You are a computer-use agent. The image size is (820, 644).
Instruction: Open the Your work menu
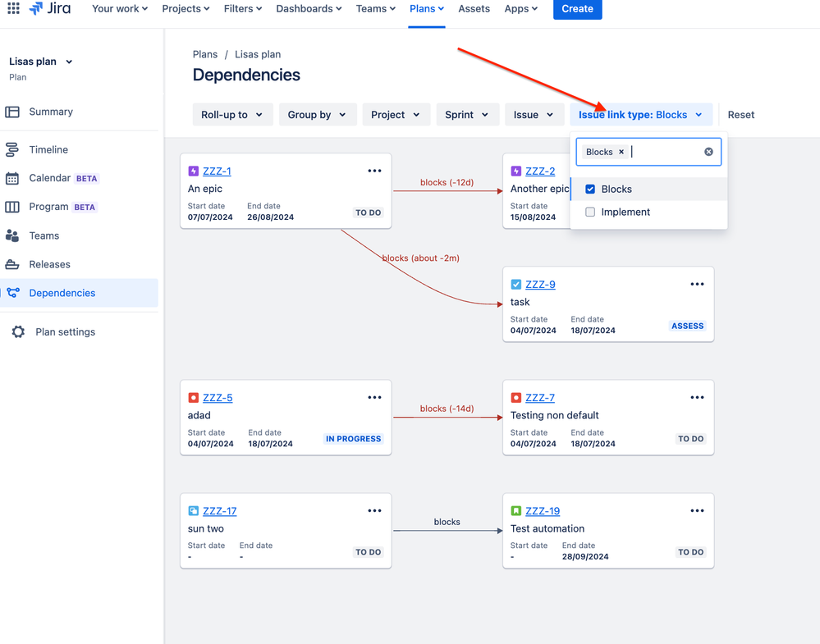[120, 8]
